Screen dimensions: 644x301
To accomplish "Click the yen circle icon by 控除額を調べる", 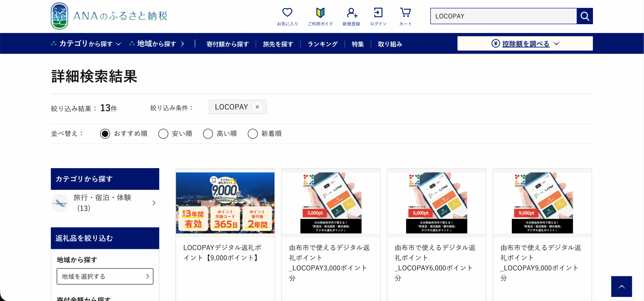I will [496, 44].
